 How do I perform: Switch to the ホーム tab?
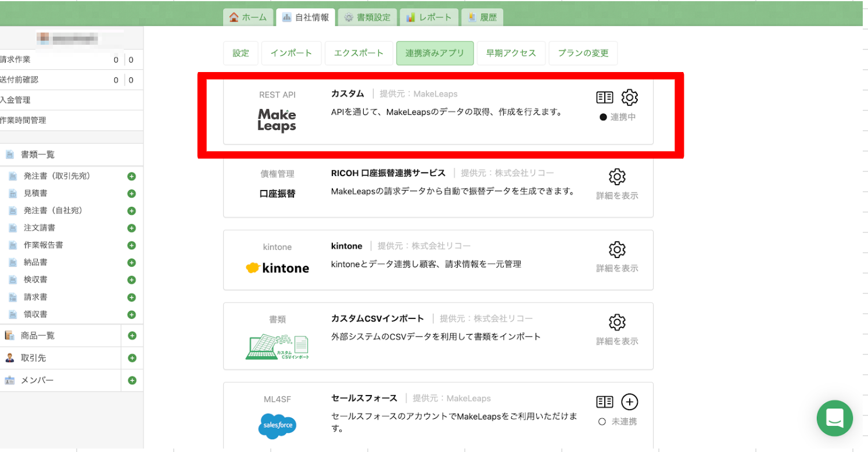pos(248,17)
